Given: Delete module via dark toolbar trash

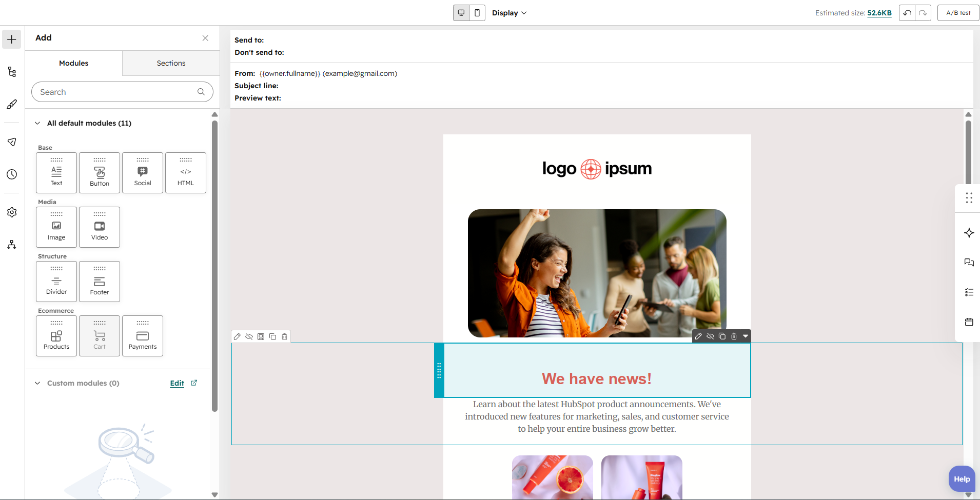Looking at the screenshot, I should click(734, 336).
